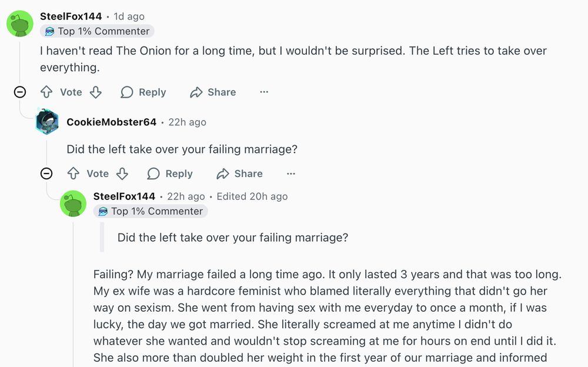Downvote SteelFox144's top comment
The height and width of the screenshot is (367, 588).
tap(95, 92)
